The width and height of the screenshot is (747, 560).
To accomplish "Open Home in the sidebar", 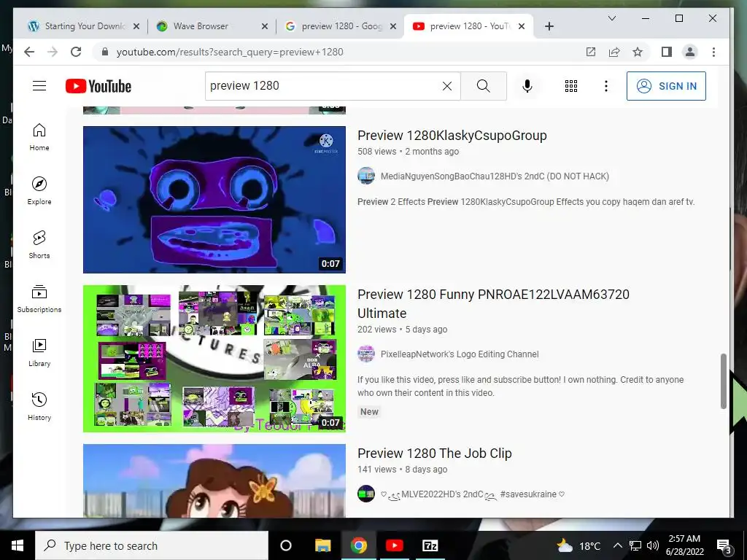I will 39,137.
